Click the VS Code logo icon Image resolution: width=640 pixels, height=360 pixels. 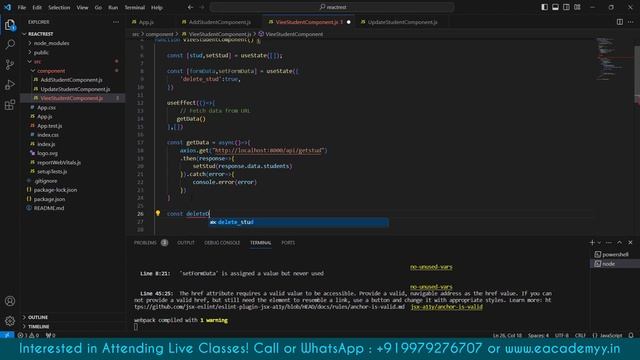point(7,7)
